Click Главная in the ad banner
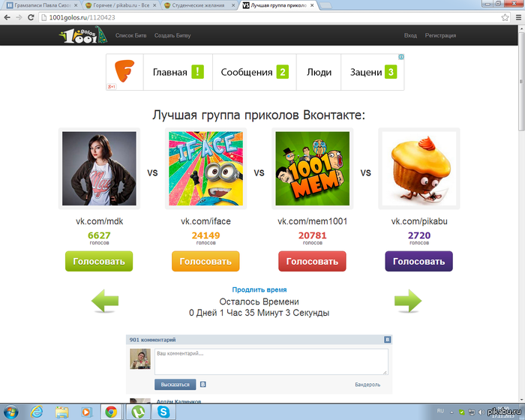This screenshot has height=420, width=525. pos(169,72)
